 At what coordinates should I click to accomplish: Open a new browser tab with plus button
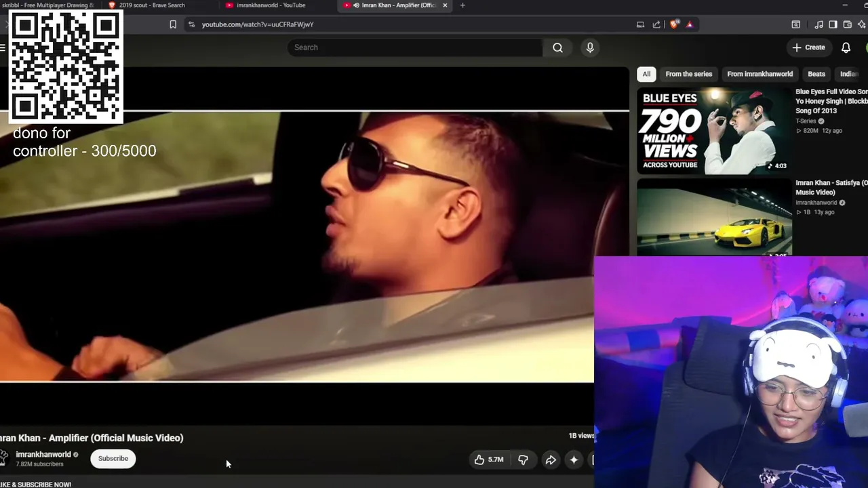pyautogui.click(x=462, y=5)
